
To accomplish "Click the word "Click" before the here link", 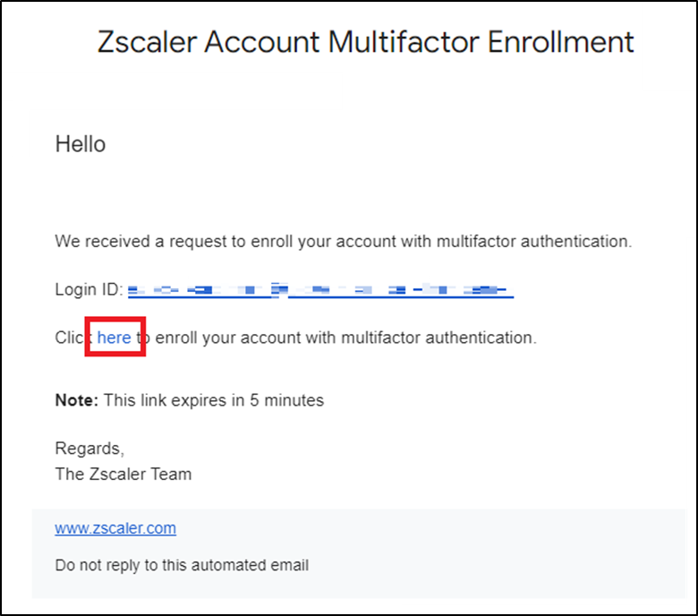I will pyautogui.click(x=70, y=338).
